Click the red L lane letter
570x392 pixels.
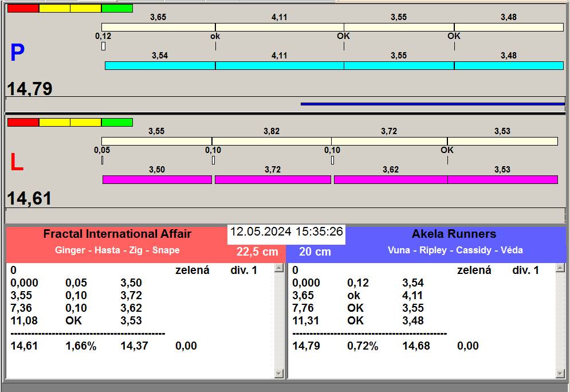tap(17, 162)
